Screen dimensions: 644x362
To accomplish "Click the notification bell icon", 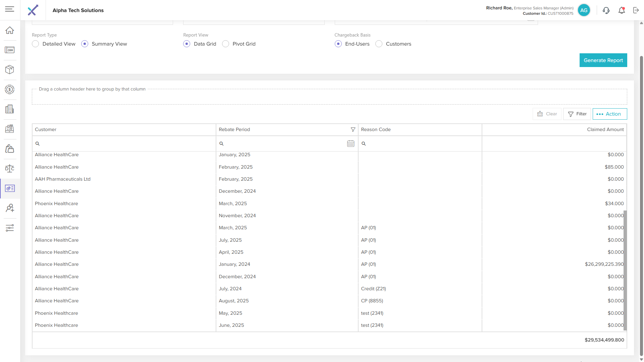I will pyautogui.click(x=622, y=10).
